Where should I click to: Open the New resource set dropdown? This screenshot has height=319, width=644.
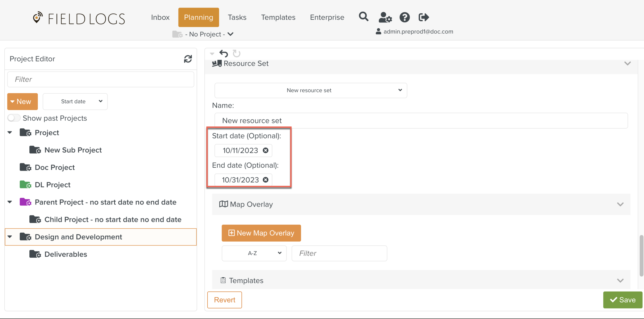click(311, 90)
